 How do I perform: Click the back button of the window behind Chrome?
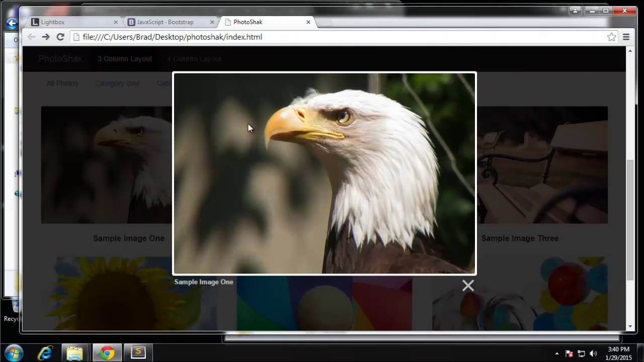click(11, 23)
